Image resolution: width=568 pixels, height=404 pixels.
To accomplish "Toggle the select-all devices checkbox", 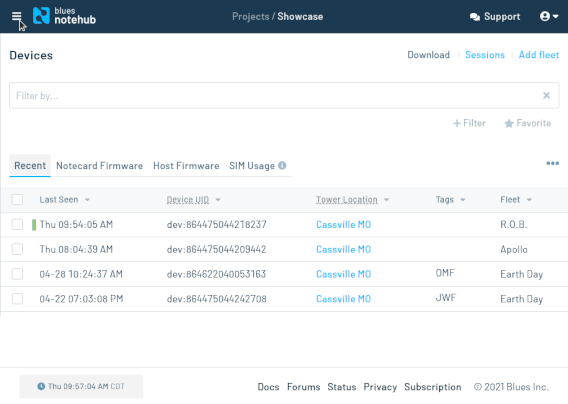I will [x=17, y=200].
